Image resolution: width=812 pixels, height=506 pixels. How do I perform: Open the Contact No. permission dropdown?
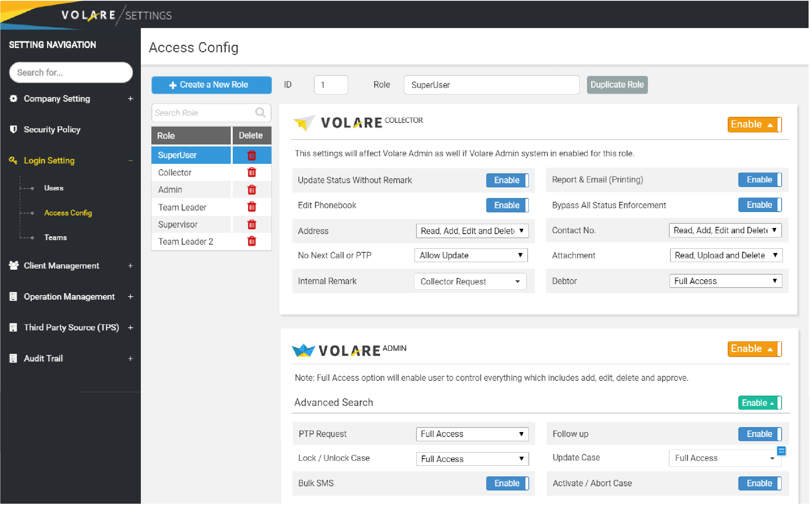pos(726,231)
